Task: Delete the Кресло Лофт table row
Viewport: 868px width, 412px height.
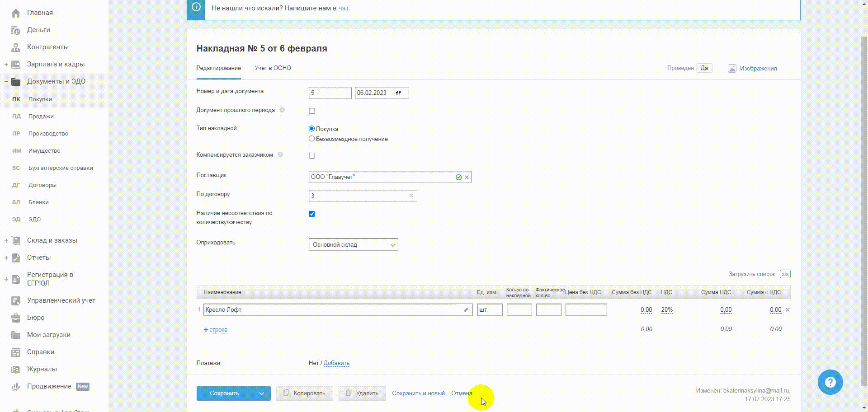Action: [788, 310]
